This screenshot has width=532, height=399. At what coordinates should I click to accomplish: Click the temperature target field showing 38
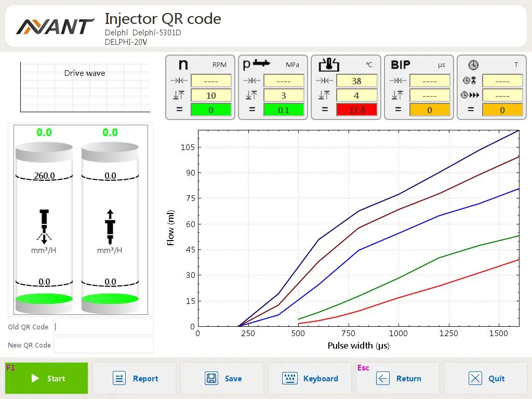(356, 81)
